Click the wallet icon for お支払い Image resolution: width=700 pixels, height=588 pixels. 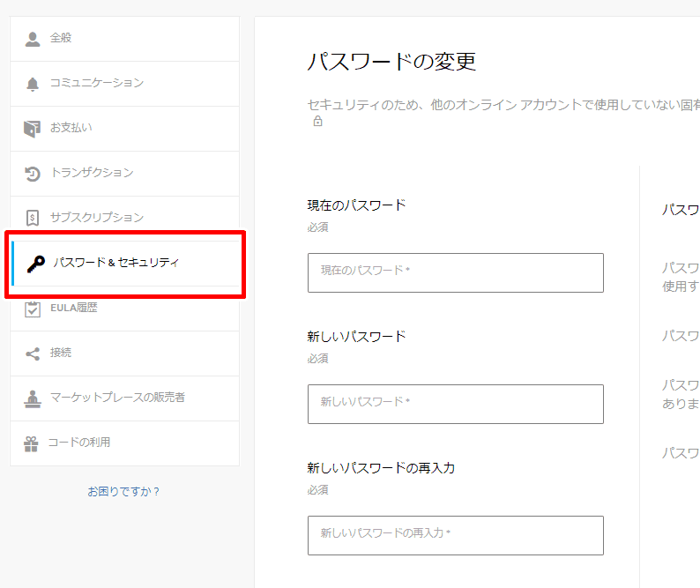(x=32, y=129)
